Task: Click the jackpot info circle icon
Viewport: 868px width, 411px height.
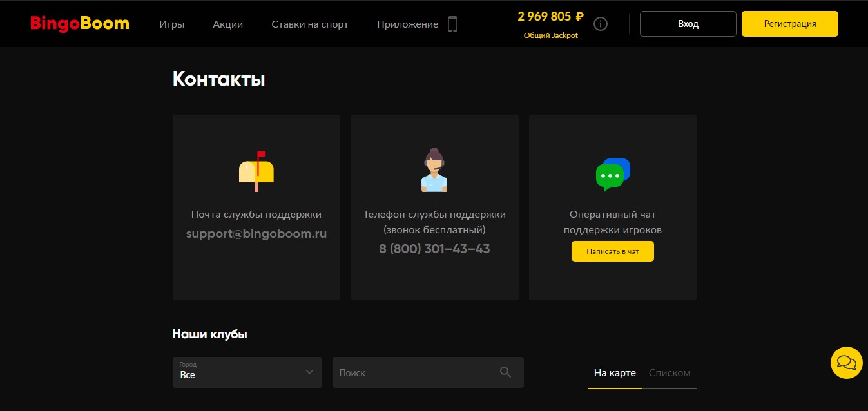Action: click(x=601, y=24)
